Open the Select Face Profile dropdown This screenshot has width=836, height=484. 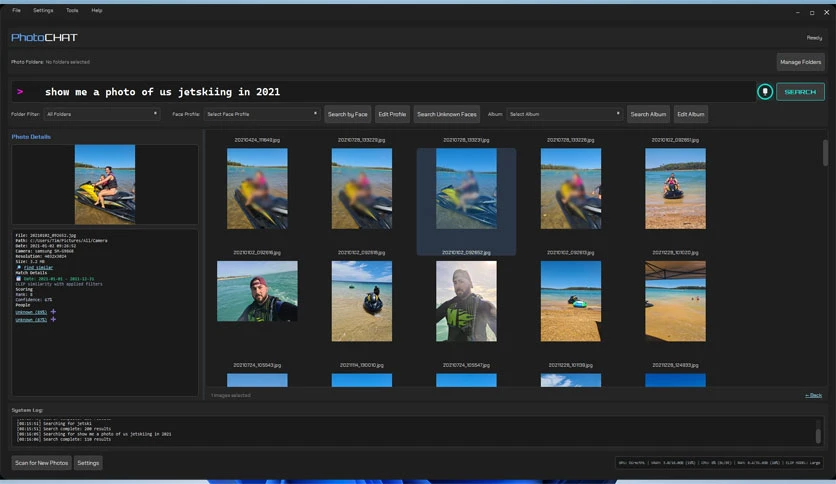tap(262, 114)
